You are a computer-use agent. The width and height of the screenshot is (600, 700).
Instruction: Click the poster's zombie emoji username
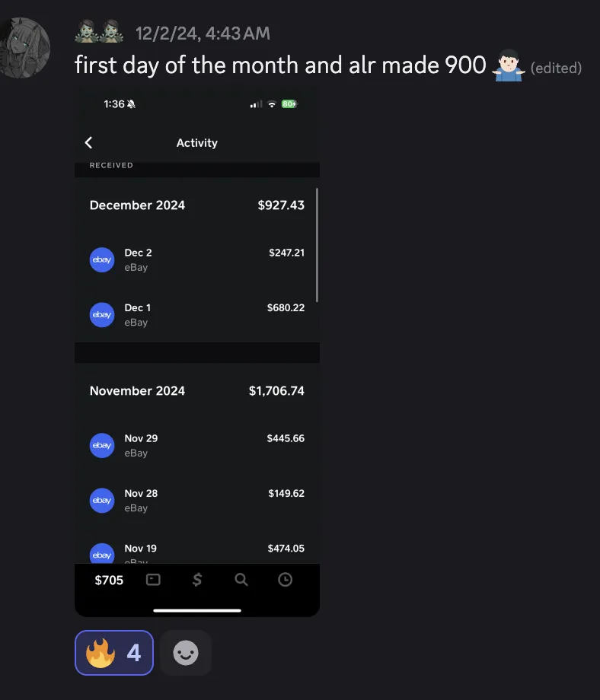[99, 33]
